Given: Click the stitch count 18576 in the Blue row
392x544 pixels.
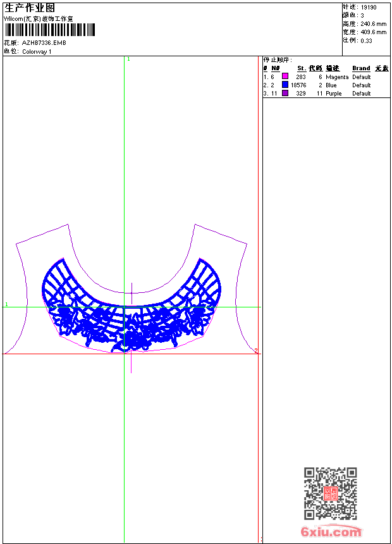Looking at the screenshot, I should coord(298,85).
